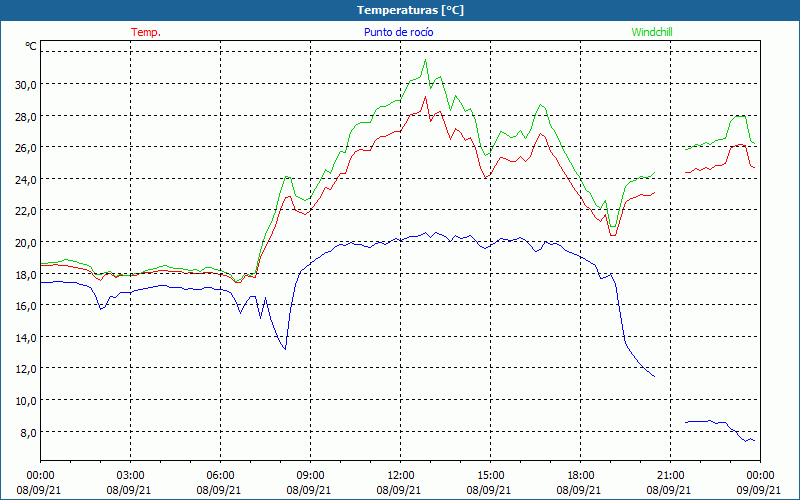Click the red Temp. legend label
This screenshot has width=800, height=500.
(146, 32)
